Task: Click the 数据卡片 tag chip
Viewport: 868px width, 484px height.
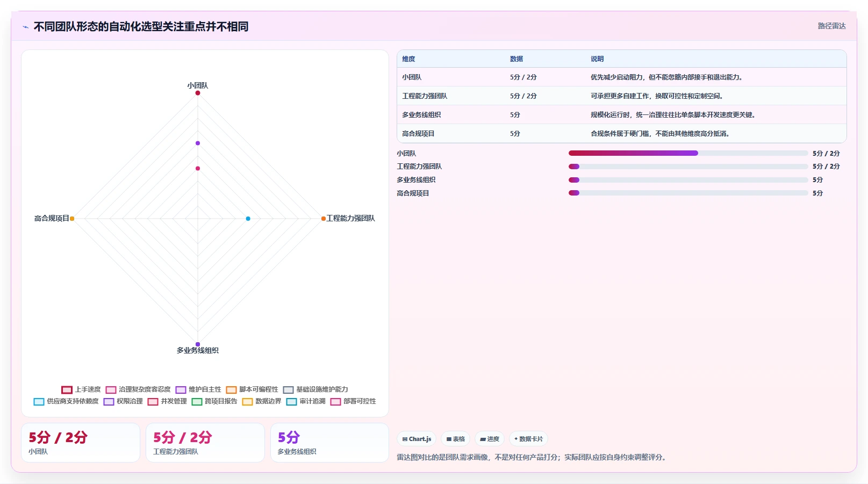Action: (528, 439)
